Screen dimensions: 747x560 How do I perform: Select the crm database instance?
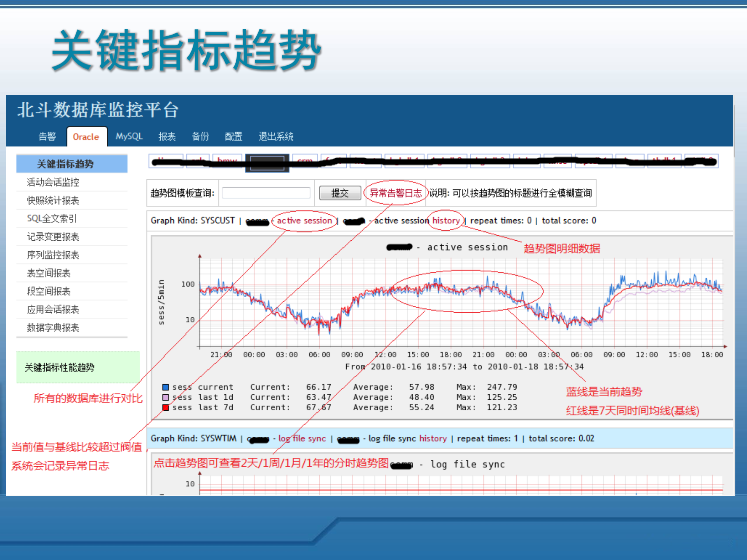[x=305, y=161]
